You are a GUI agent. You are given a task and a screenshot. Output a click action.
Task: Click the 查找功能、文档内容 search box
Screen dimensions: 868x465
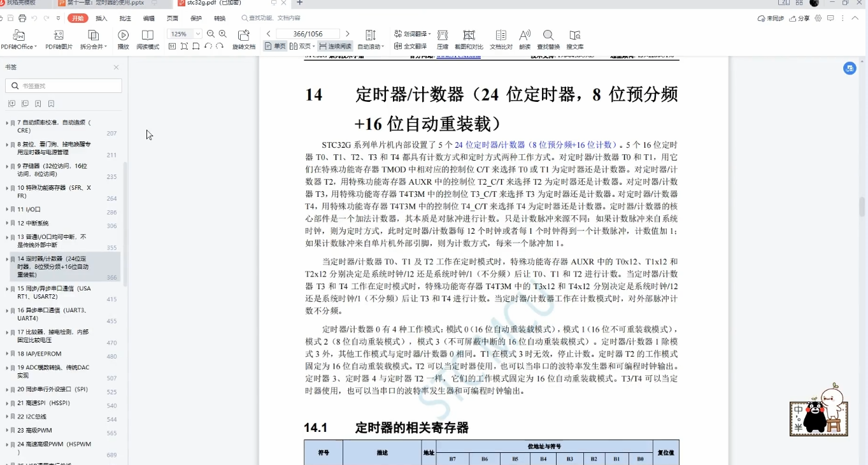tap(271, 18)
